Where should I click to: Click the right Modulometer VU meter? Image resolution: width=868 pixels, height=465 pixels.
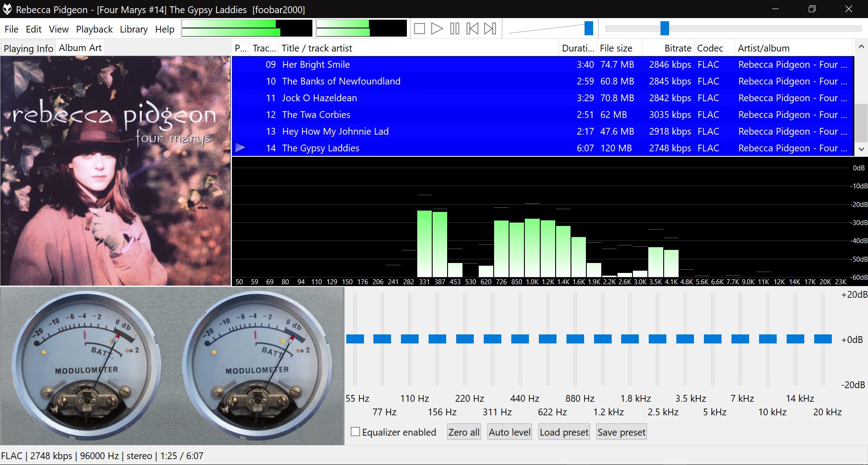click(256, 365)
